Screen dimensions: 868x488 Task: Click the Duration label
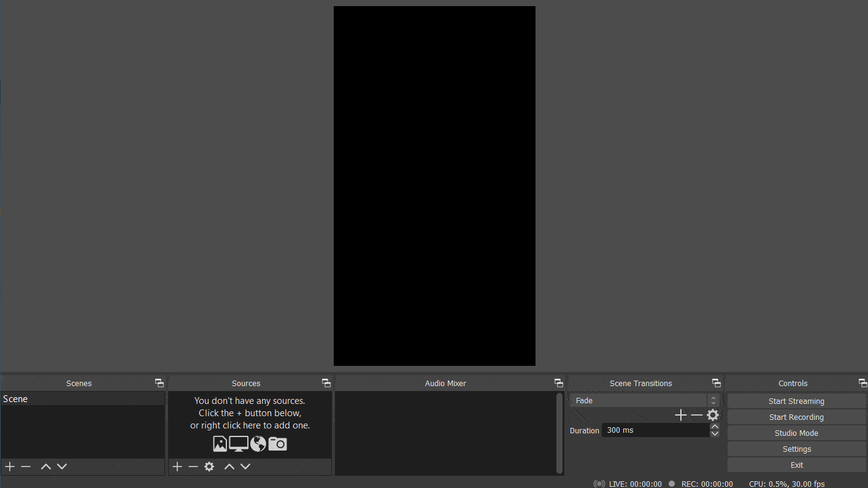(584, 430)
